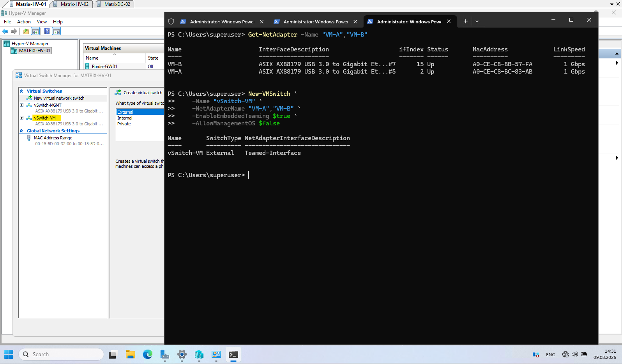Open Help via the question mark icon

(x=47, y=31)
